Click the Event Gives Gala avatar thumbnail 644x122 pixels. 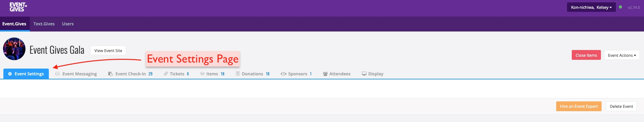[x=14, y=49]
